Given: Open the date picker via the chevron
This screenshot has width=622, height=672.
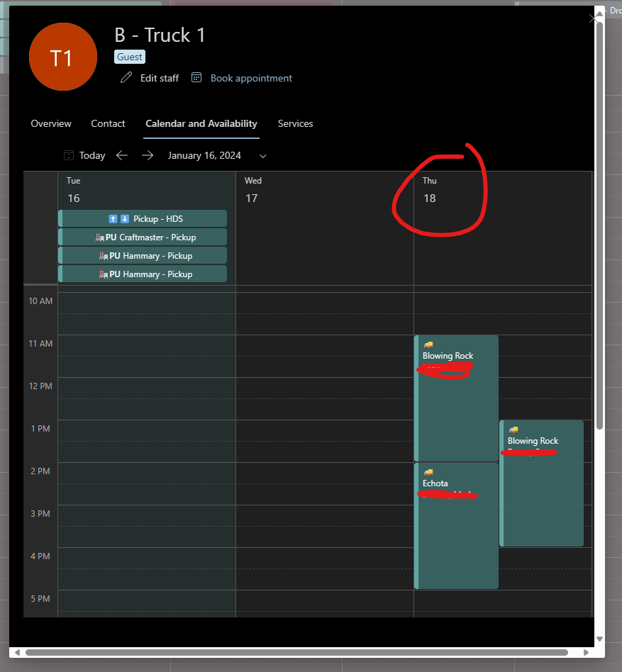Looking at the screenshot, I should (x=262, y=155).
